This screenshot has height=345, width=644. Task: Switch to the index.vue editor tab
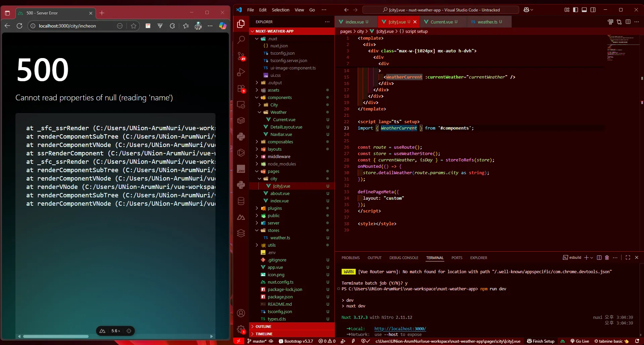coord(356,22)
